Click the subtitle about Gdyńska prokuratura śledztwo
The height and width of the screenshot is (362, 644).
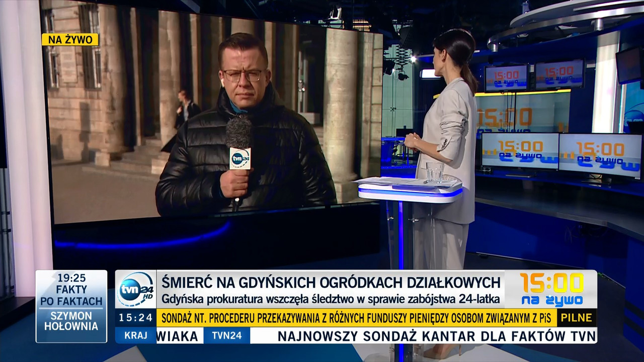331,299
